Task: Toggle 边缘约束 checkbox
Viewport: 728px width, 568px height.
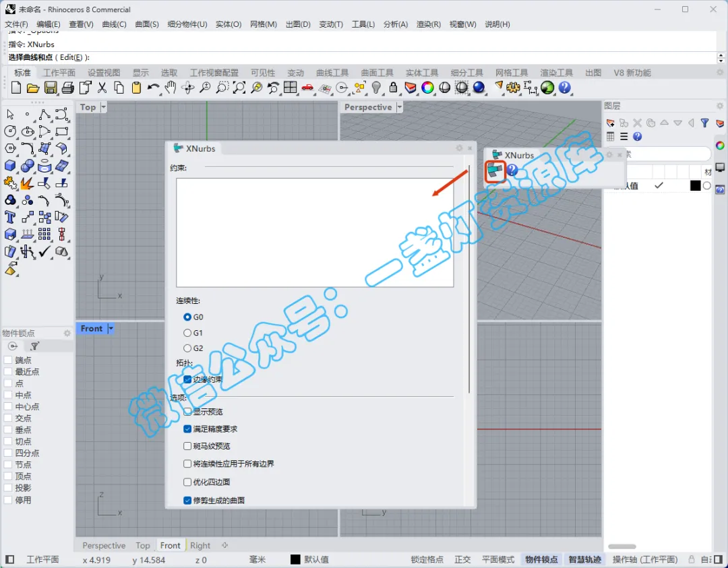Action: (x=187, y=379)
